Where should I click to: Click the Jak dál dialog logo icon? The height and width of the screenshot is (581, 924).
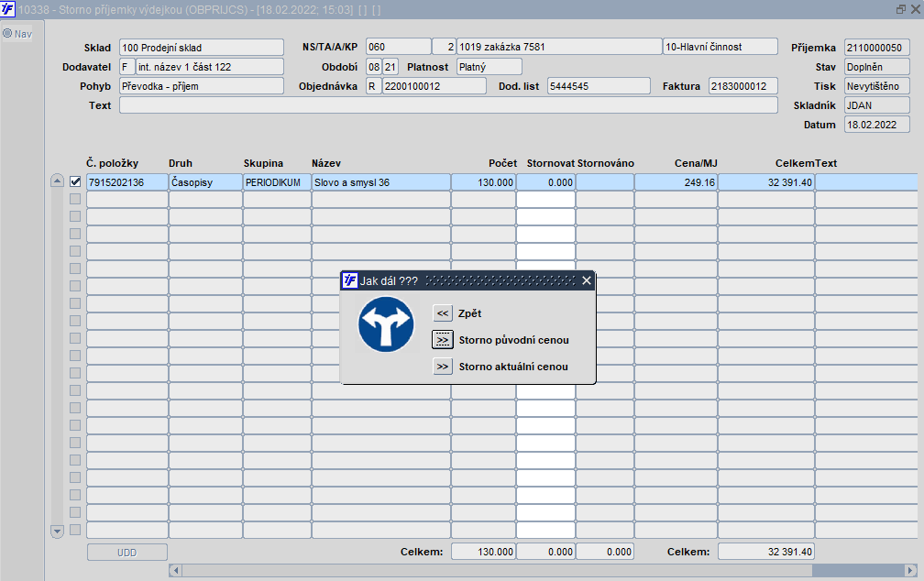pos(349,280)
